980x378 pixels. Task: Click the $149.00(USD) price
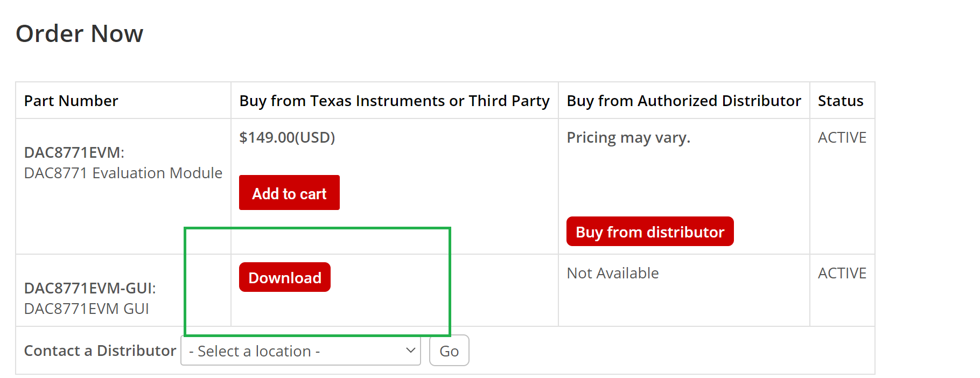point(287,137)
